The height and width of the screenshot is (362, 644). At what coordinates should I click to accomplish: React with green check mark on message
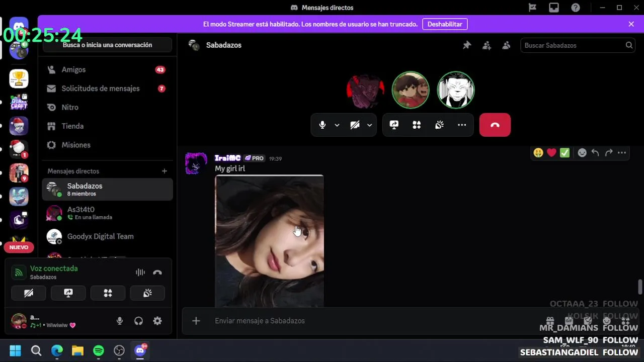(x=565, y=153)
